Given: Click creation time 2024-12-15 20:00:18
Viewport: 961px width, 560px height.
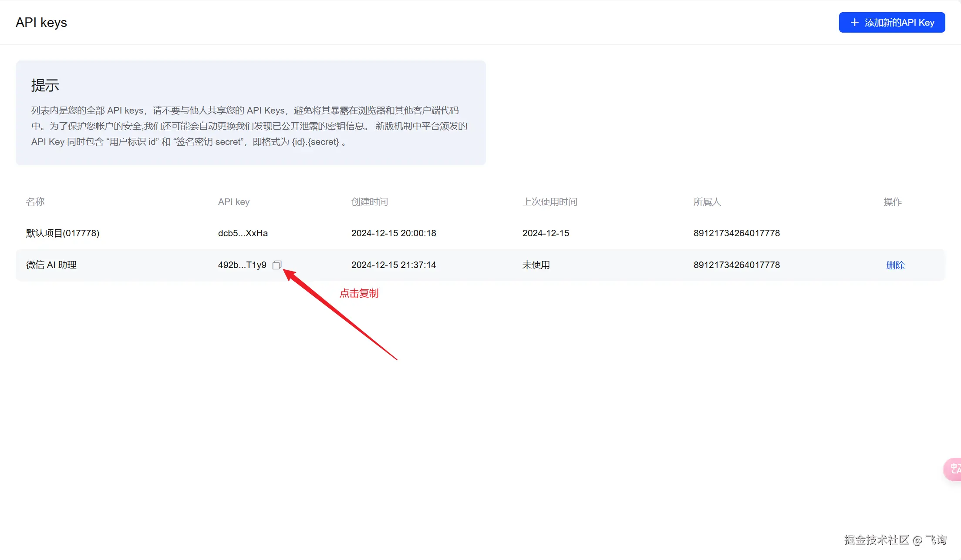Looking at the screenshot, I should click(x=393, y=233).
